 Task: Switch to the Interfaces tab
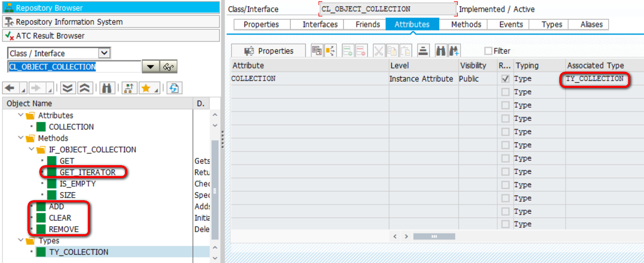point(320,24)
